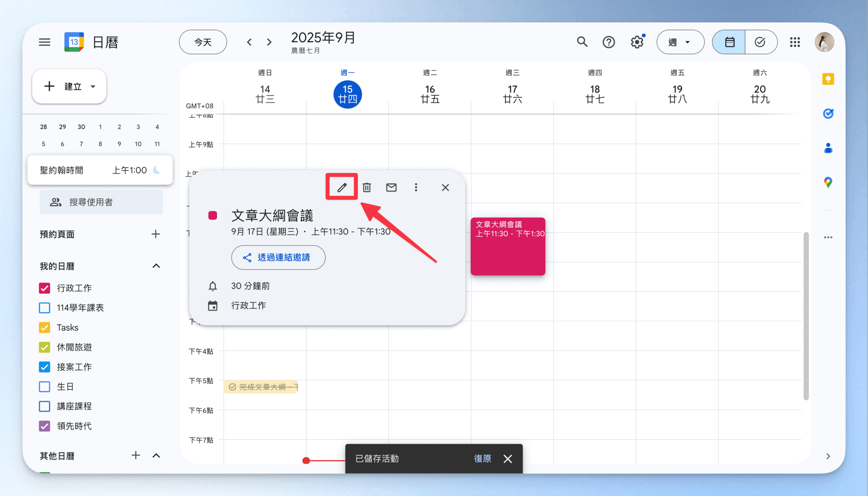Toggle the 生日 calendar checkbox

pyautogui.click(x=45, y=386)
